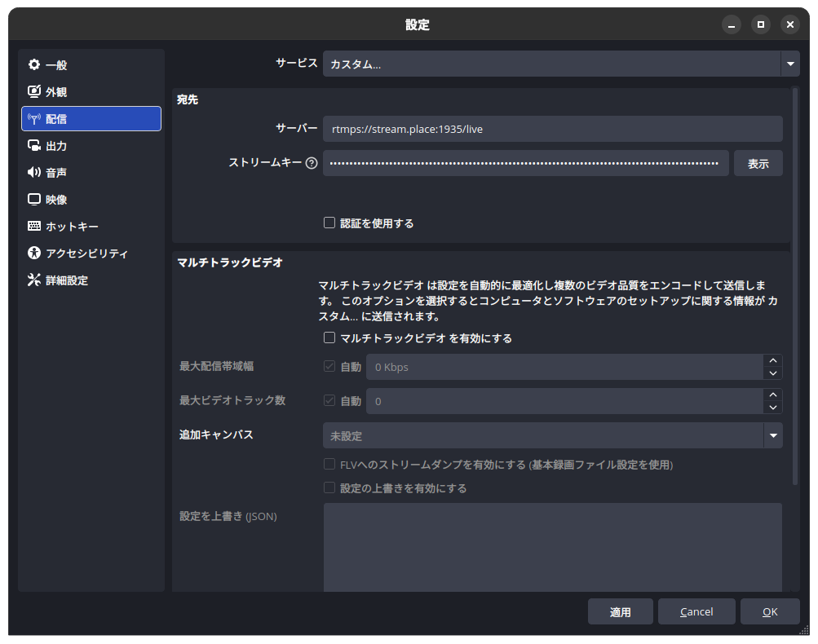Click the 配信 antenna stream icon

33,119
